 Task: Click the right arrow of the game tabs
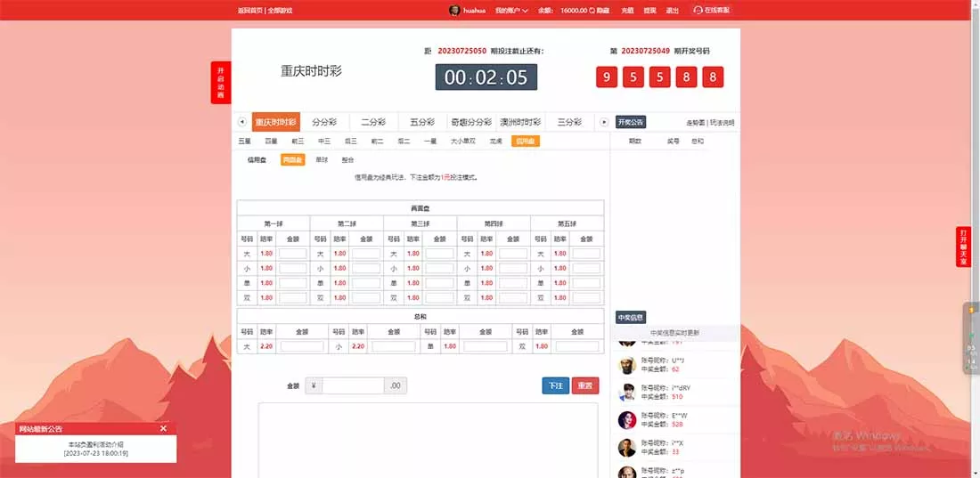(x=603, y=122)
